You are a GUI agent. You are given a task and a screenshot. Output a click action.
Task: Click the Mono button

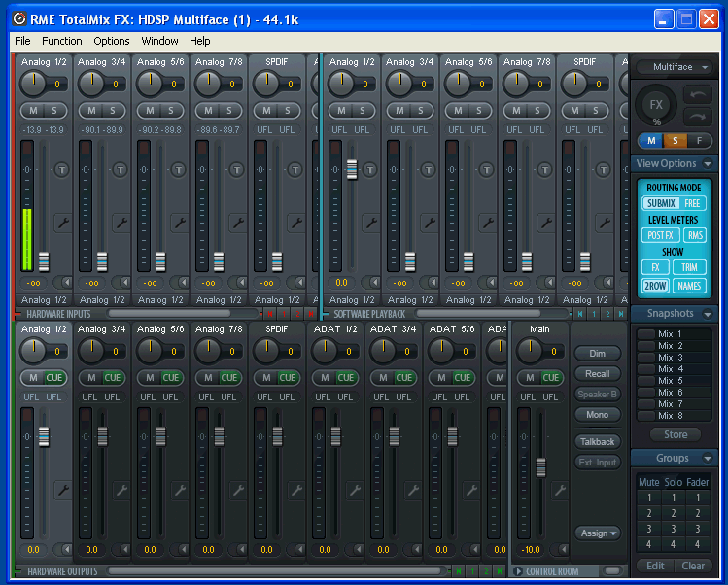598,415
